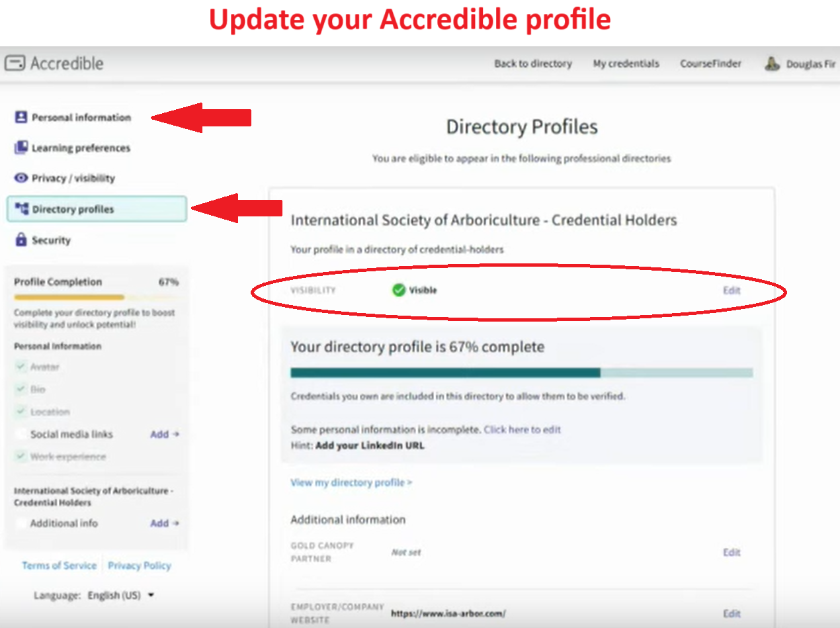Click the Directory profiles tree icon
This screenshot has width=840, height=628.
(21, 209)
